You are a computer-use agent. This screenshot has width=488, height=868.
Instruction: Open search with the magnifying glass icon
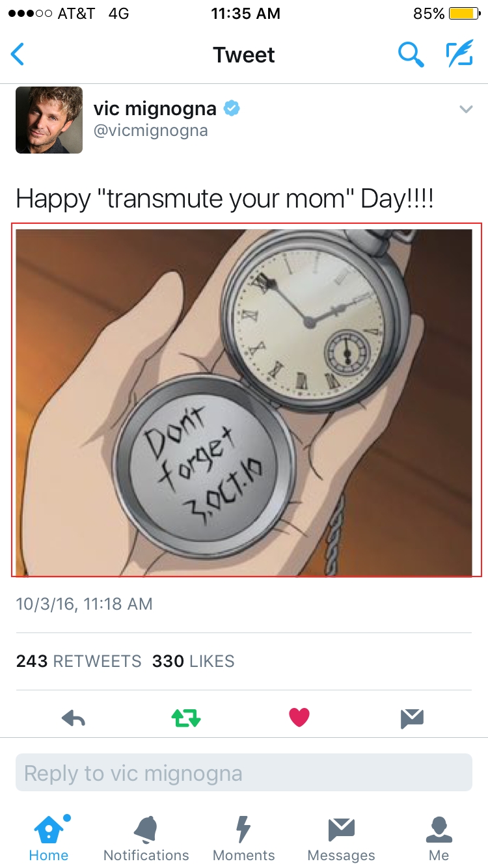click(x=411, y=55)
